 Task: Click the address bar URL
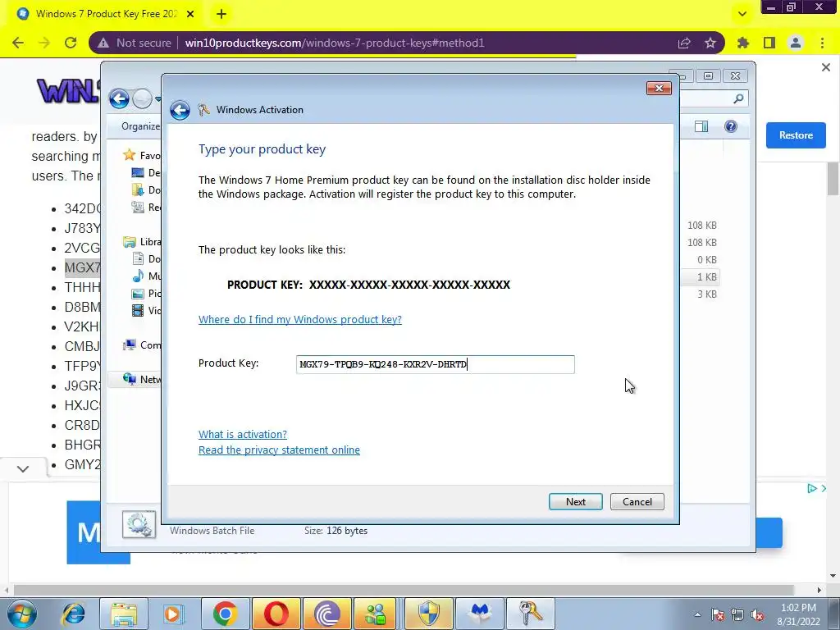coord(335,43)
